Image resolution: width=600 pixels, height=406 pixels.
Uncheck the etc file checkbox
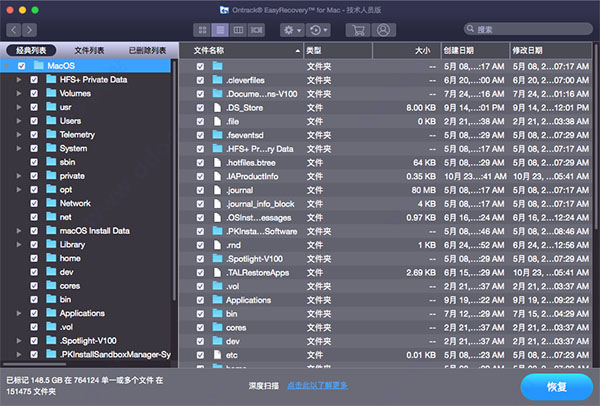point(200,355)
